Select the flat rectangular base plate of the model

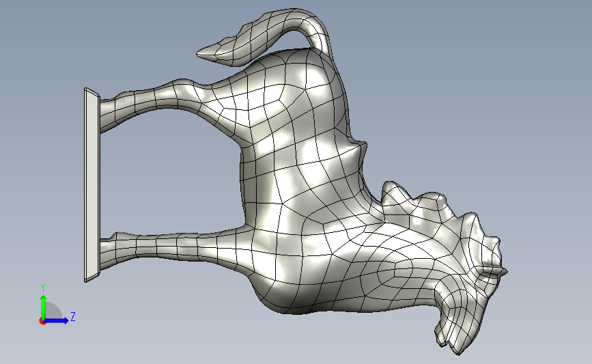(x=91, y=185)
